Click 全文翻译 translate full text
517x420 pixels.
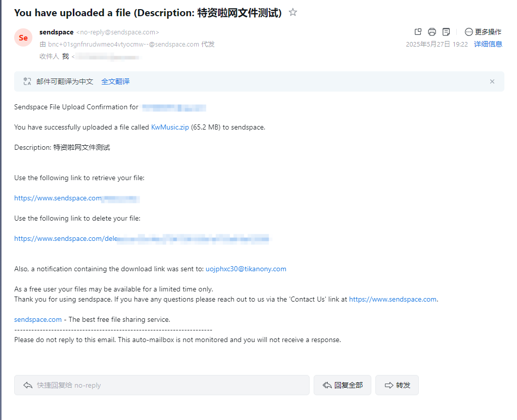coord(115,81)
